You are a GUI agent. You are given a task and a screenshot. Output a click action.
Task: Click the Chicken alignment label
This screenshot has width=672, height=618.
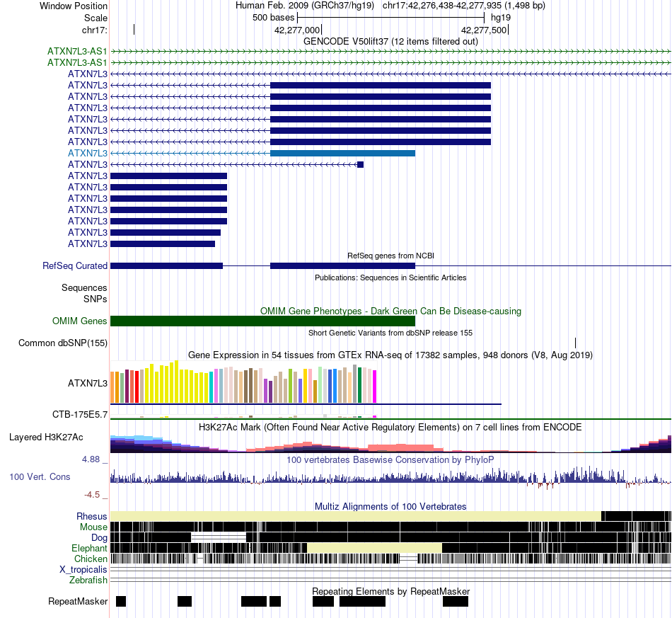[91, 559]
